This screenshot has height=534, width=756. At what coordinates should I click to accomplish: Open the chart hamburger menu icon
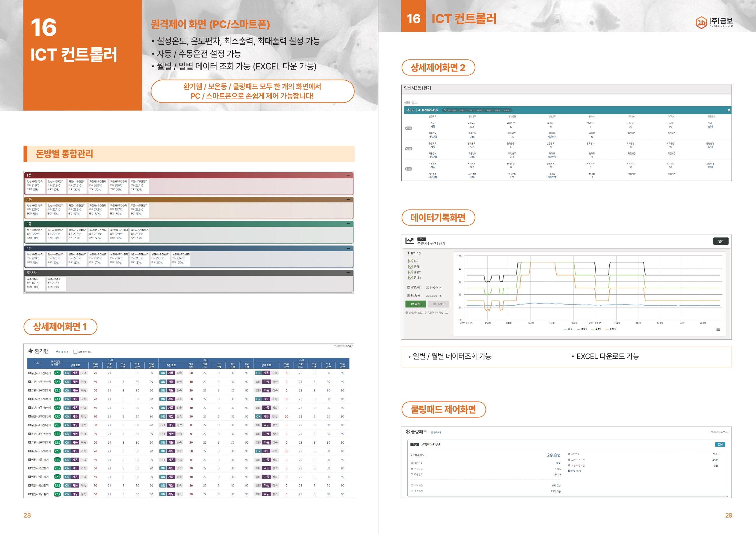click(718, 329)
